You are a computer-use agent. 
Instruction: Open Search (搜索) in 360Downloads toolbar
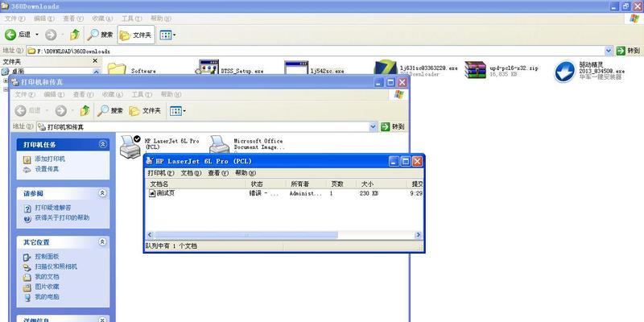[x=100, y=35]
